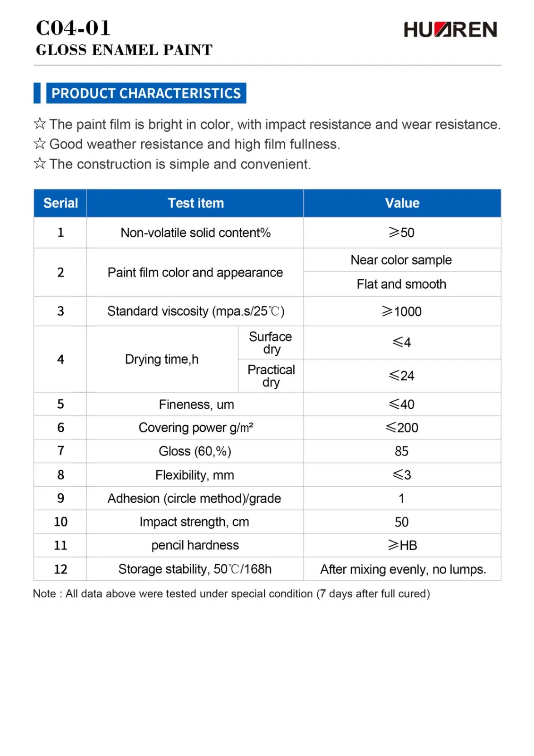
Task: Click the star before 'Good weather resistance'
Action: point(40,144)
